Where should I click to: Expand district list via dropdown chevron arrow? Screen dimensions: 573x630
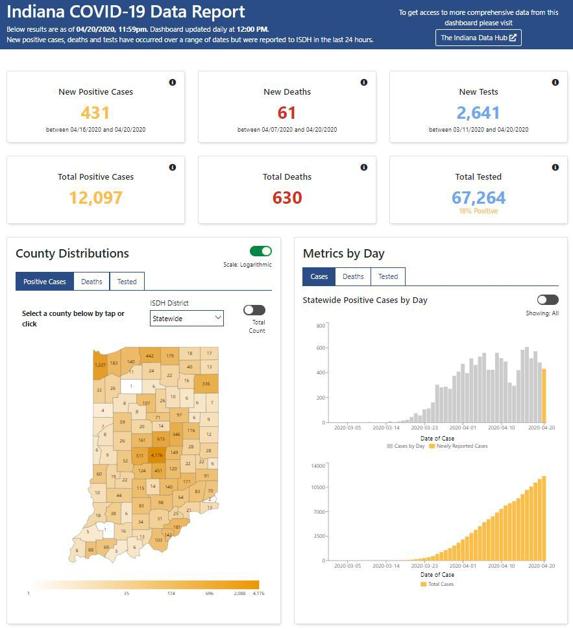pyautogui.click(x=218, y=318)
